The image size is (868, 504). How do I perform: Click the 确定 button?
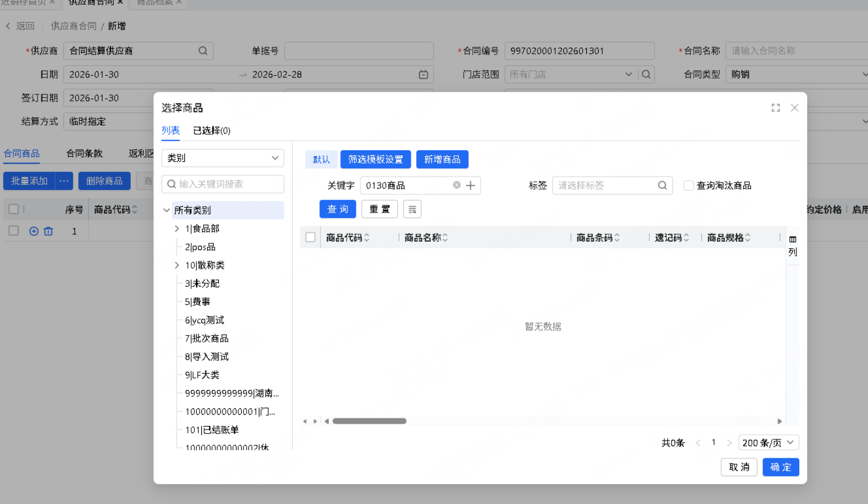coord(780,467)
